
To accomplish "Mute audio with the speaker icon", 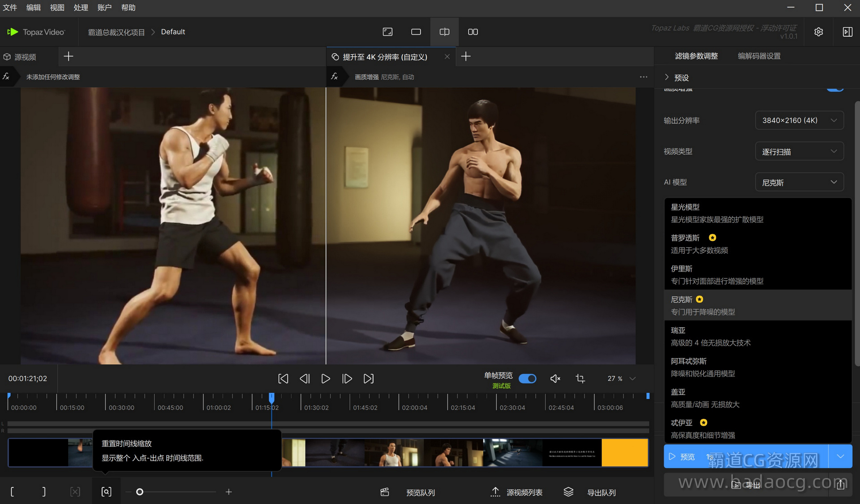I will (555, 379).
